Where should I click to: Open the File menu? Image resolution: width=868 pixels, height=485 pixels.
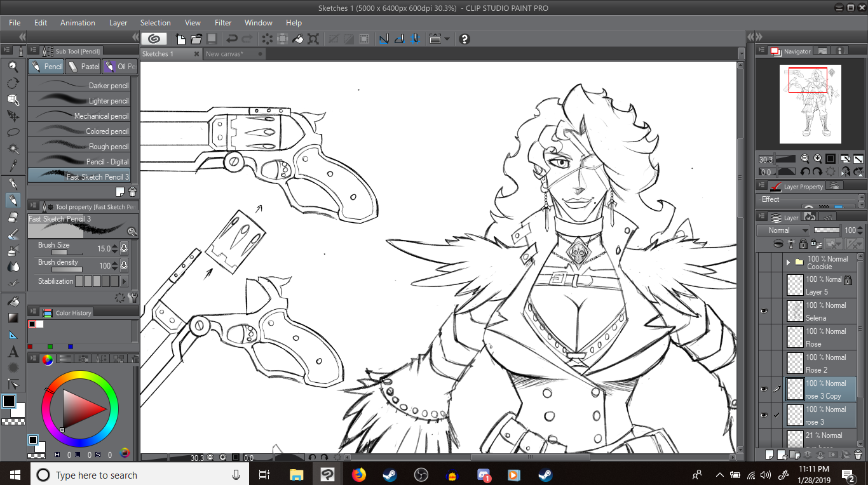(15, 22)
